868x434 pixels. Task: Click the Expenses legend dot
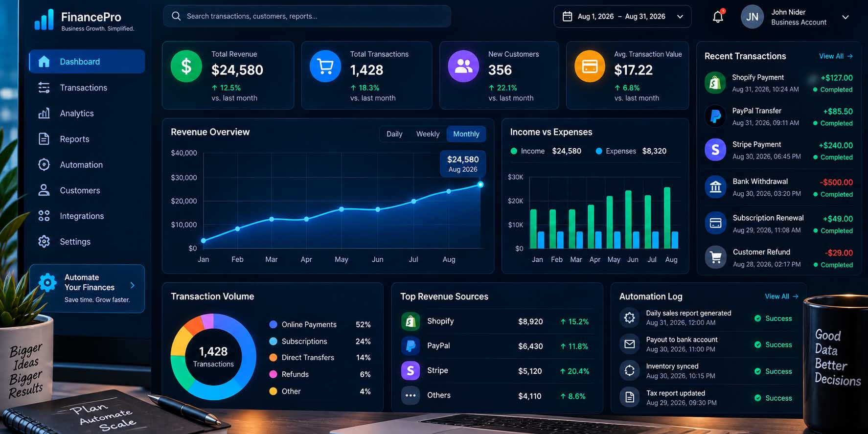pos(599,151)
